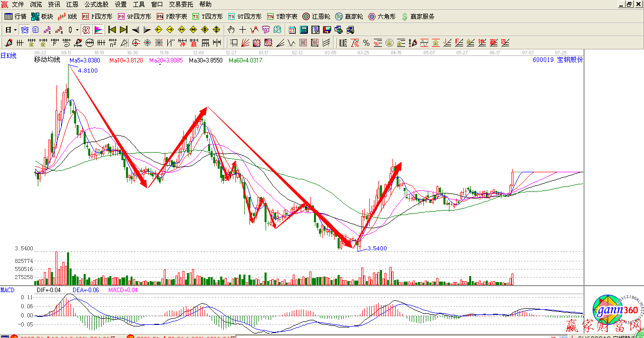Toggle the highlighted flag chart button
The height and width of the screenshot is (338, 644).
[x=98, y=30]
